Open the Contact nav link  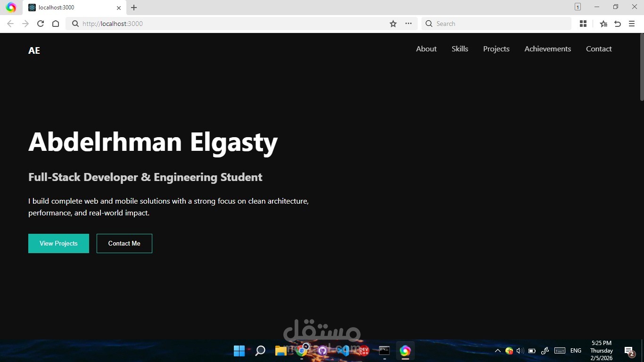point(599,49)
